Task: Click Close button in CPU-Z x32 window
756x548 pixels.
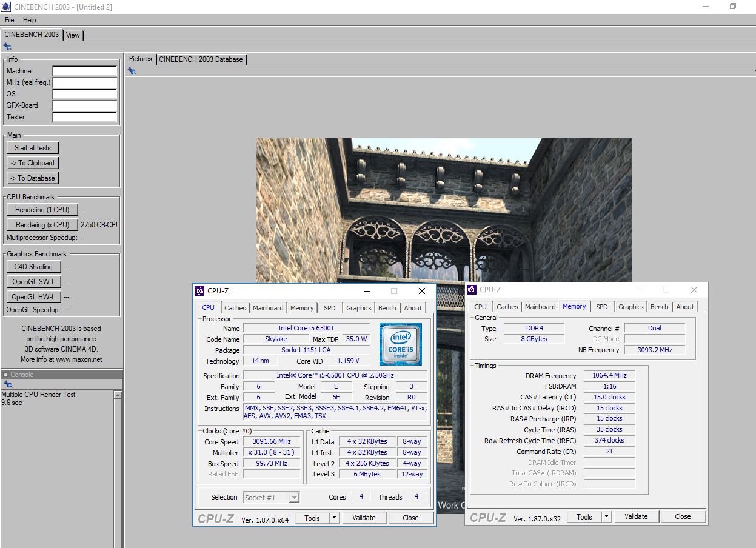Action: 683,516
